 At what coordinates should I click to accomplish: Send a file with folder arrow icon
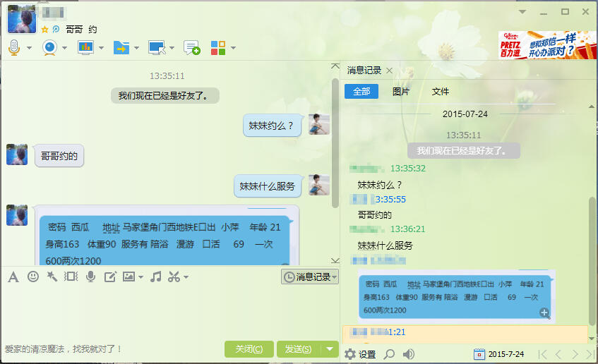click(x=121, y=48)
